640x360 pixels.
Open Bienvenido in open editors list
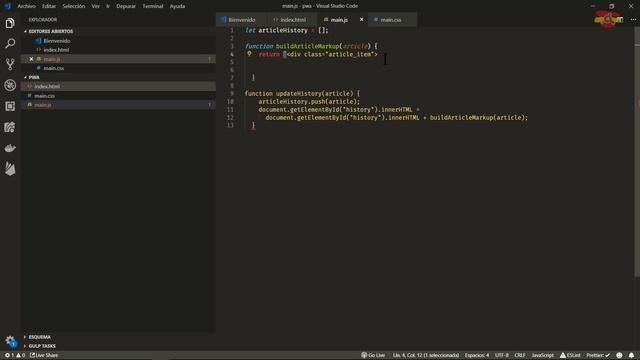point(57,41)
